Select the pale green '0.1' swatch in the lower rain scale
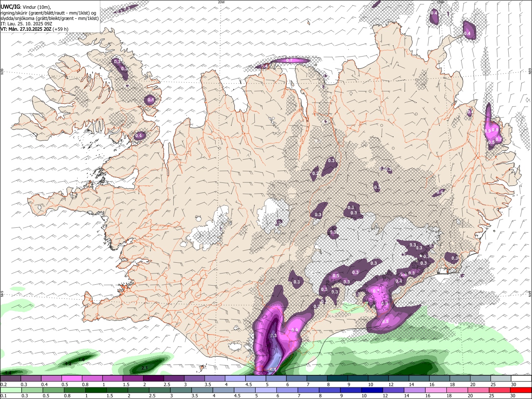The height and width of the screenshot is (399, 532). point(10,390)
